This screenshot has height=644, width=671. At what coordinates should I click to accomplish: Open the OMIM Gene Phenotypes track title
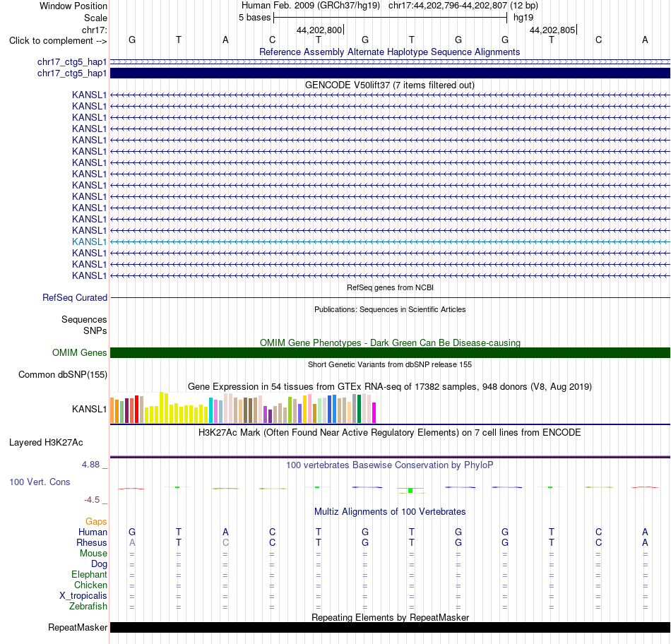tap(390, 342)
